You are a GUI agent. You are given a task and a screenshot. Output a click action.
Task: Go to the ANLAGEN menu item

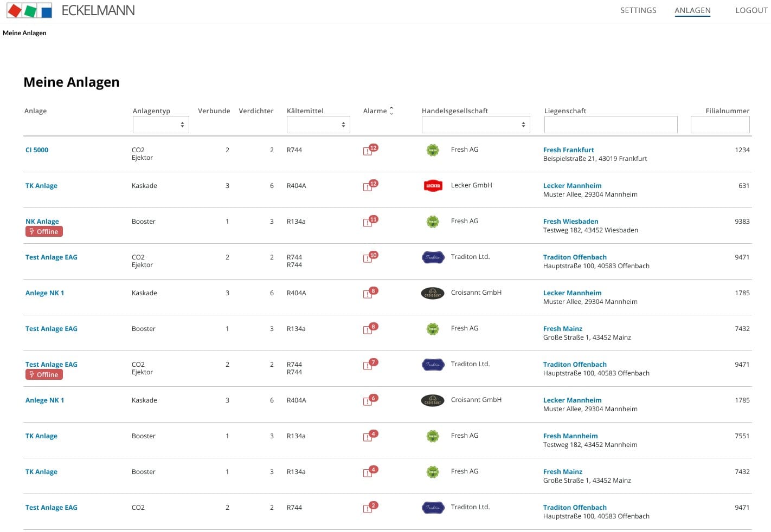692,10
